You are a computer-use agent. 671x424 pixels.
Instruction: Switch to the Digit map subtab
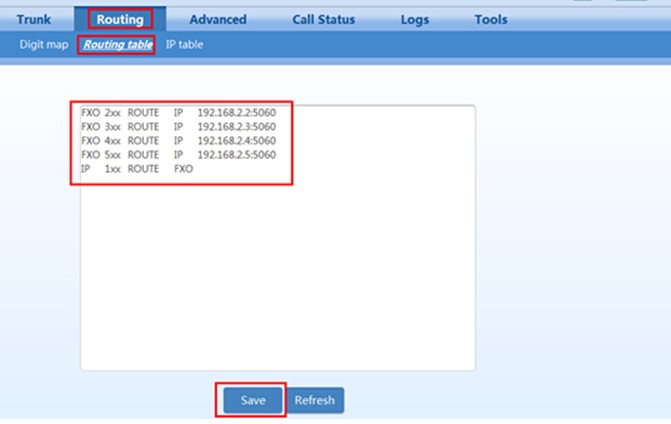pyautogui.click(x=44, y=45)
